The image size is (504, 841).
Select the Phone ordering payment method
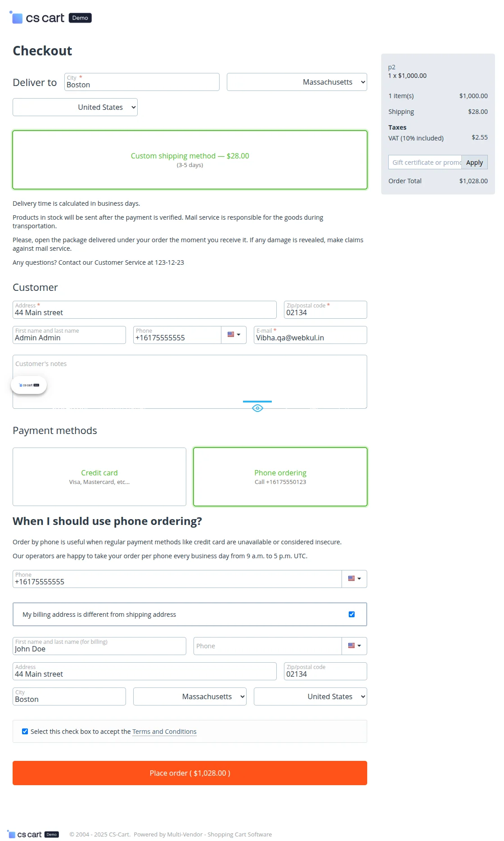(280, 477)
